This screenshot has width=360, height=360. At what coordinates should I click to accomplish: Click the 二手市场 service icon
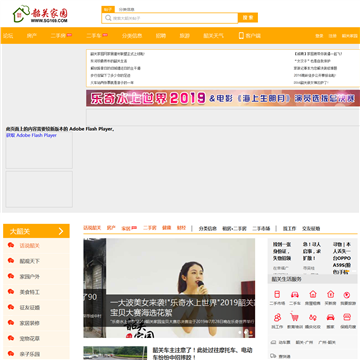click(x=277, y=295)
